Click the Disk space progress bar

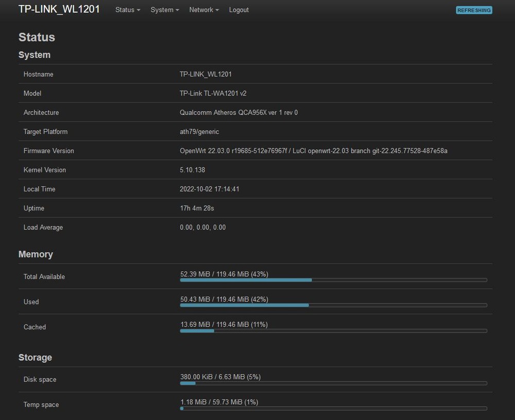pyautogui.click(x=333, y=383)
